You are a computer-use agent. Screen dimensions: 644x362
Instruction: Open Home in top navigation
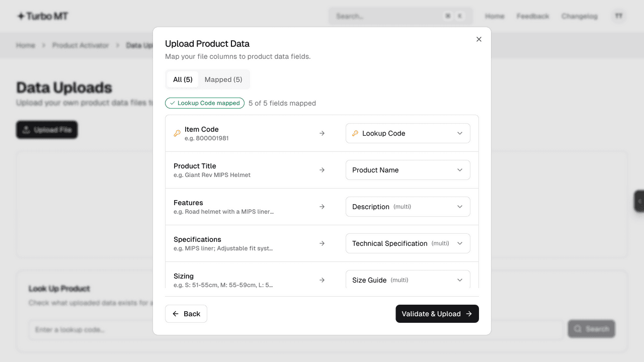(495, 16)
